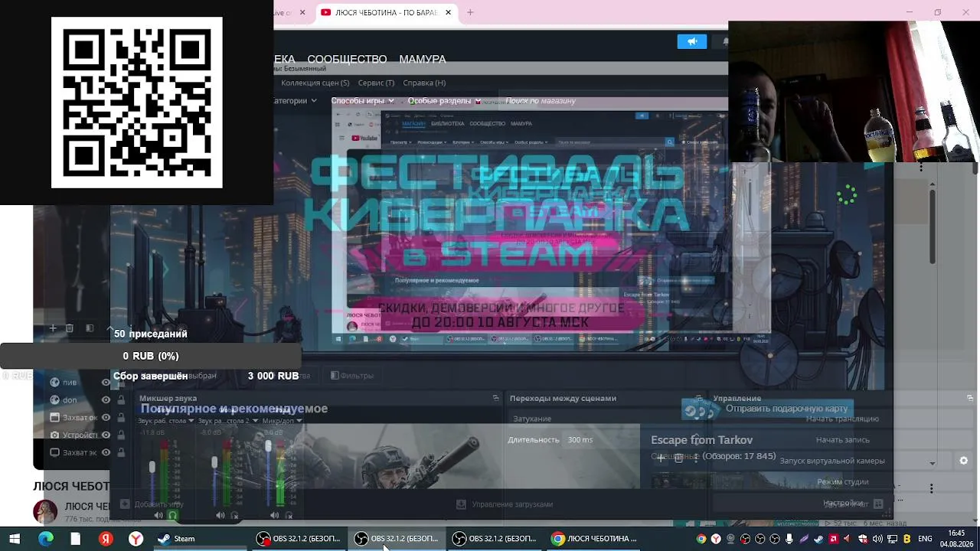This screenshot has width=980, height=551.
Task: Toggle the lock on the 'Устройст' source
Action: coord(121,435)
